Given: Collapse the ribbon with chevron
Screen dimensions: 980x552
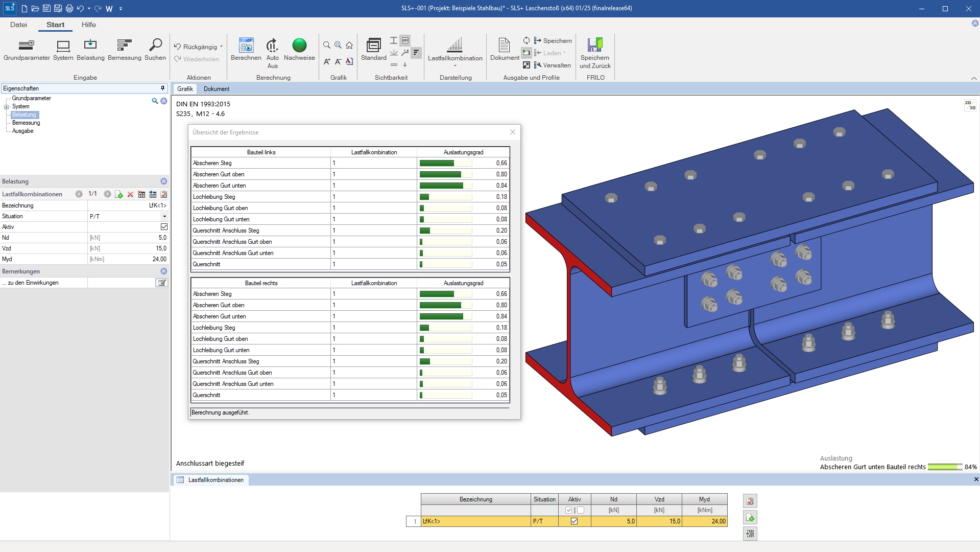Looking at the screenshot, I should [974, 78].
